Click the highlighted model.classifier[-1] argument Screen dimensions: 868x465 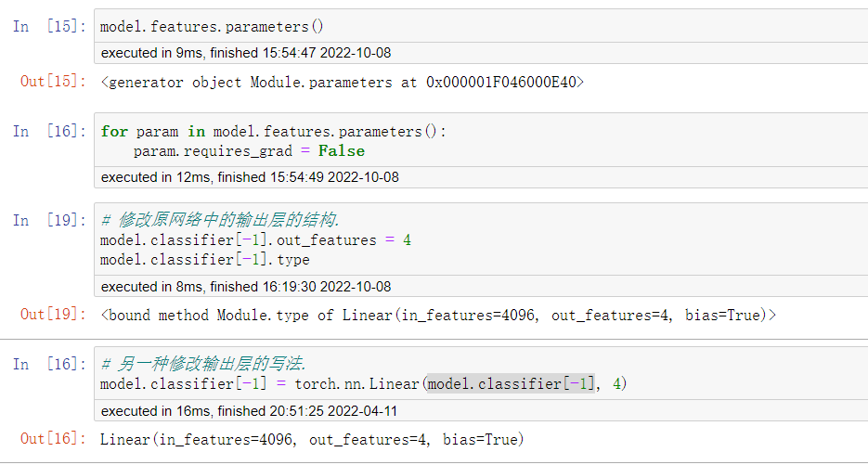coord(511,383)
